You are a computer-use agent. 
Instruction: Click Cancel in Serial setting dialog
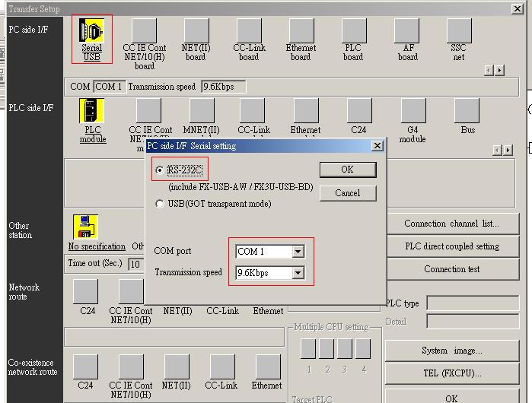(x=347, y=193)
